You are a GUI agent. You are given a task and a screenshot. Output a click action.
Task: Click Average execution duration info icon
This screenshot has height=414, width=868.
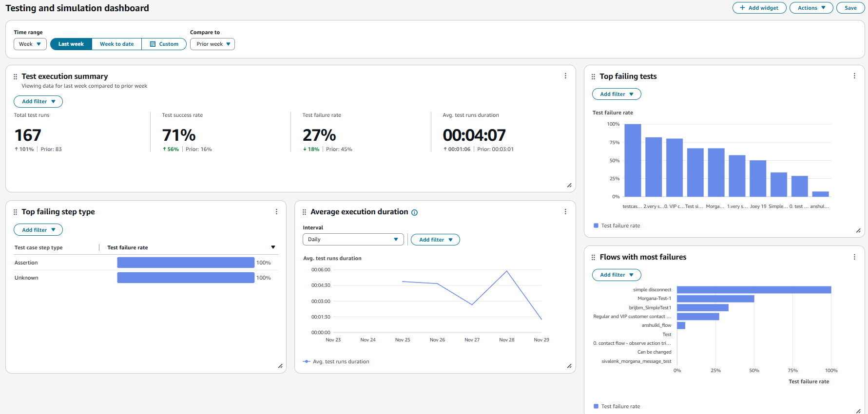[x=415, y=212]
